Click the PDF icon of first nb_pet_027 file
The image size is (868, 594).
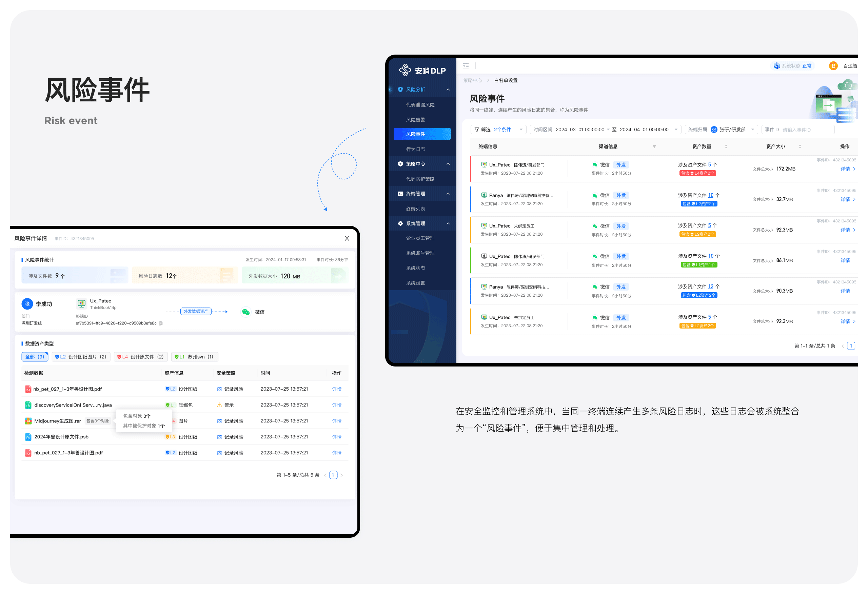(x=28, y=389)
